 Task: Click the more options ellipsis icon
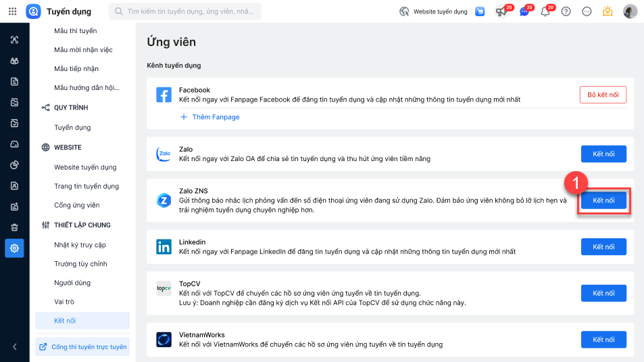587,12
